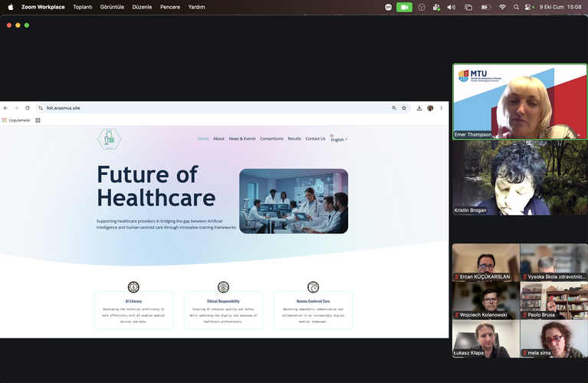Open site information icon beside URL

(41, 108)
